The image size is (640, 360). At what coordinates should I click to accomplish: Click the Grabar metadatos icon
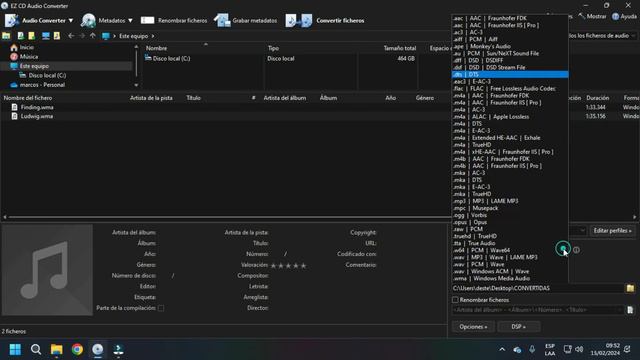pos(222,20)
